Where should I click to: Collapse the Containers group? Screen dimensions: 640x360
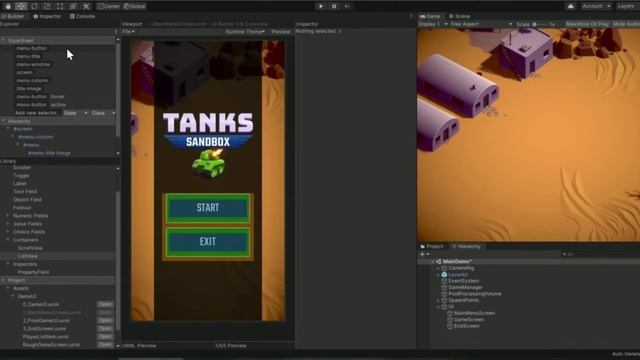click(7, 240)
